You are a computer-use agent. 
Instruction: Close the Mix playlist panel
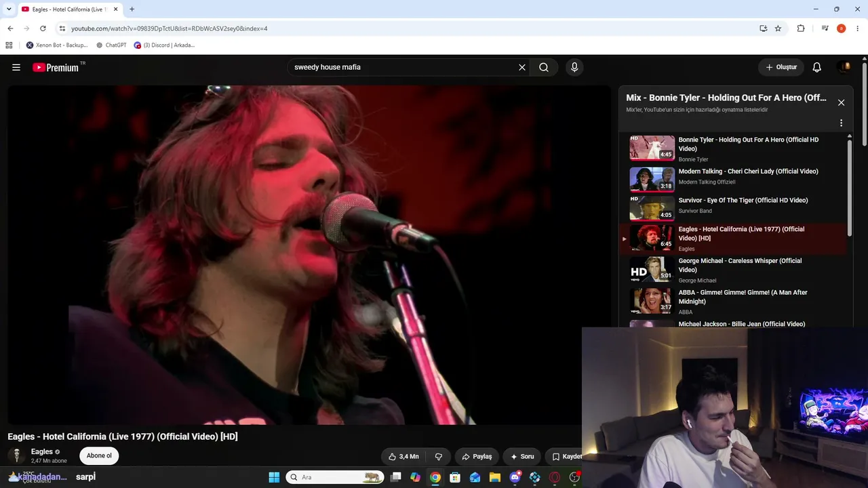841,102
